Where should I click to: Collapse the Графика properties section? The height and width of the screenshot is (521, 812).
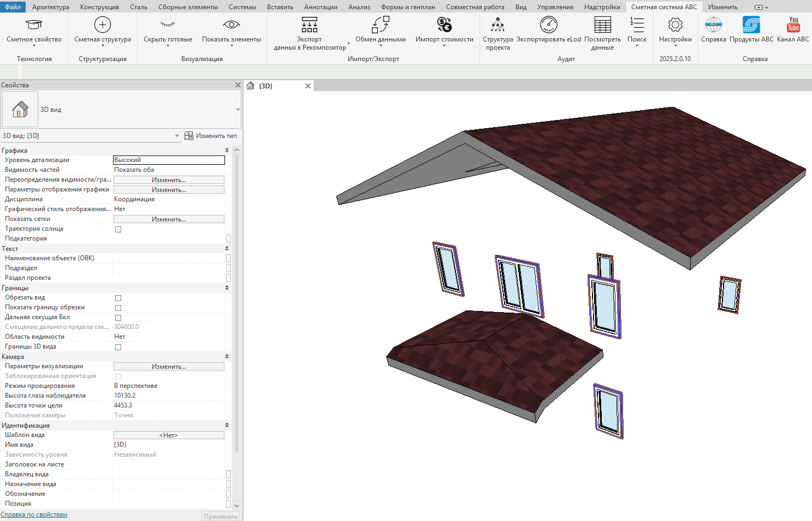pos(227,150)
